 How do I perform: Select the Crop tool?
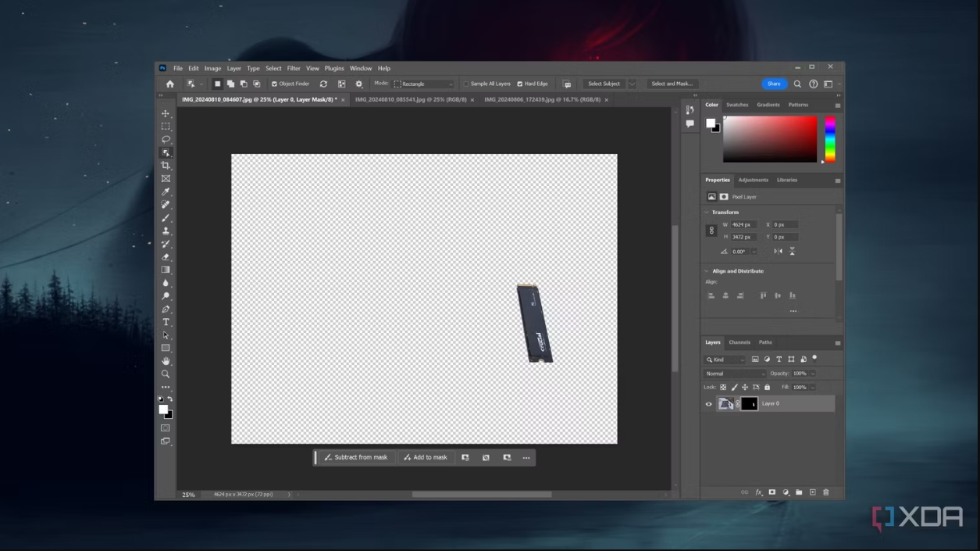tap(166, 166)
